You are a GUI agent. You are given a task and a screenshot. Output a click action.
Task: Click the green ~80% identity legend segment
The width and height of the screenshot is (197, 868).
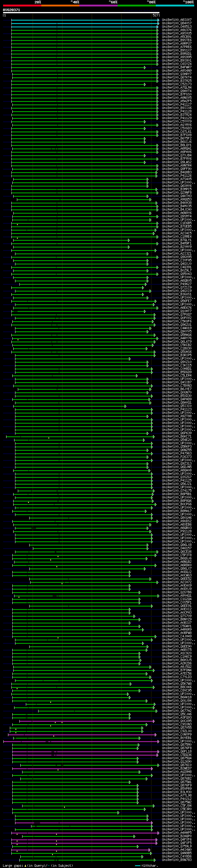coord(136,6)
